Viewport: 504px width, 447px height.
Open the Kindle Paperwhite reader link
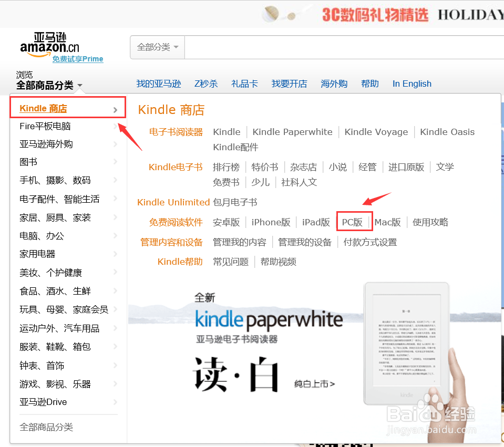[x=293, y=132]
